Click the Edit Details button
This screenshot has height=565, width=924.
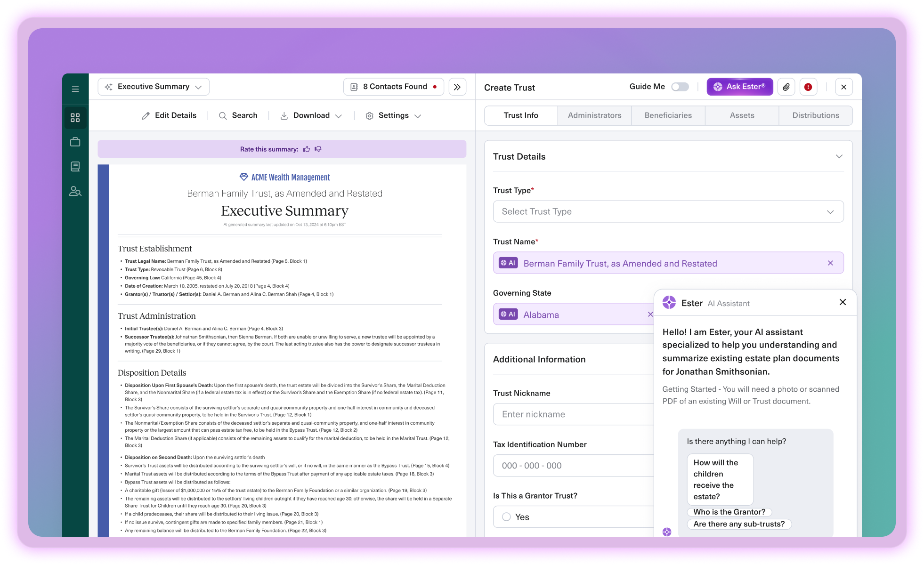(x=169, y=116)
